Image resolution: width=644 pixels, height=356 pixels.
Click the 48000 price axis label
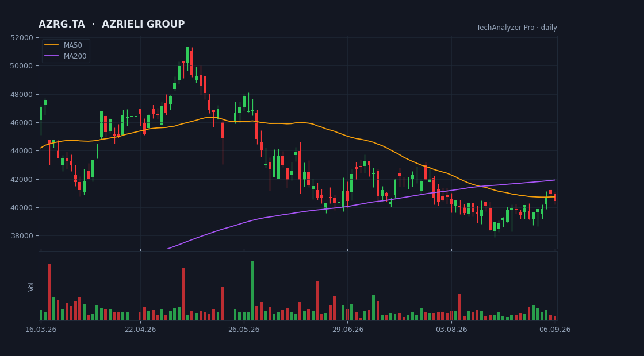click(x=21, y=94)
